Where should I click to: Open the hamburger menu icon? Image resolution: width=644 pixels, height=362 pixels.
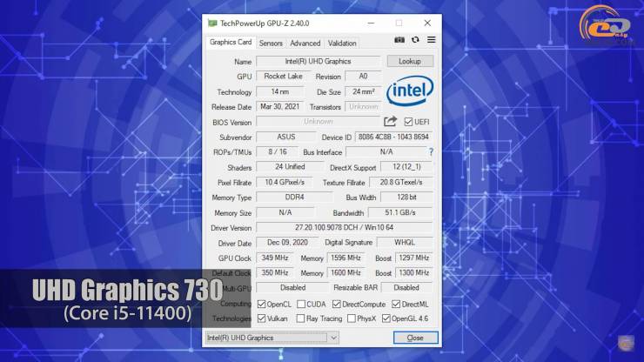432,40
